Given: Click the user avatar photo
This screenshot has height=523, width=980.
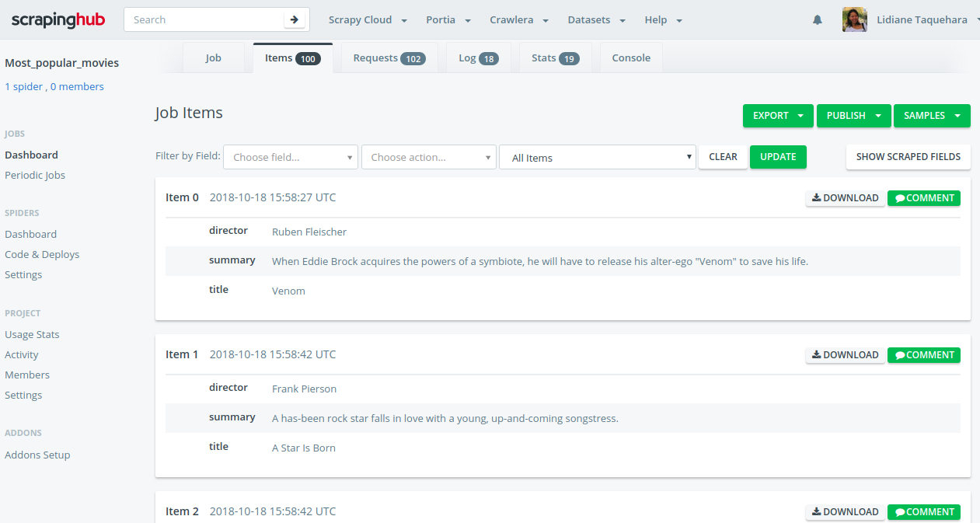Looking at the screenshot, I should 855,19.
